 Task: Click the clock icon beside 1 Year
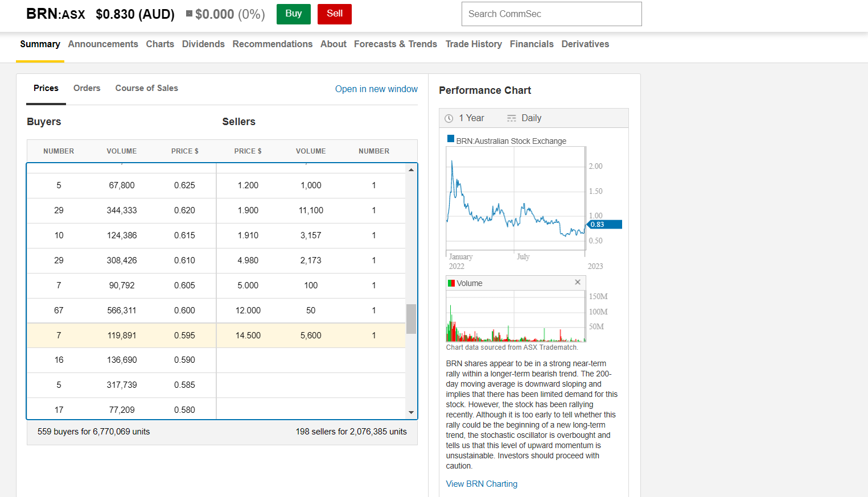click(x=449, y=118)
